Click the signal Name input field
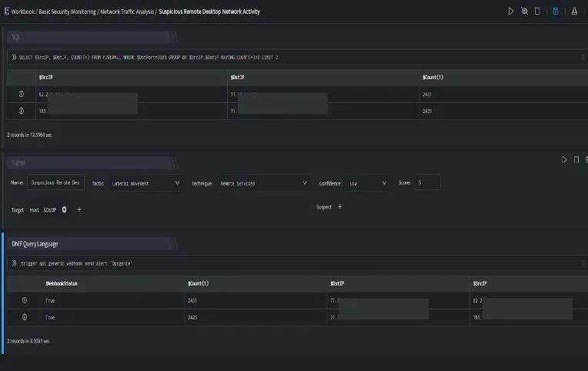Viewport: 588px width, 371px height. click(55, 182)
